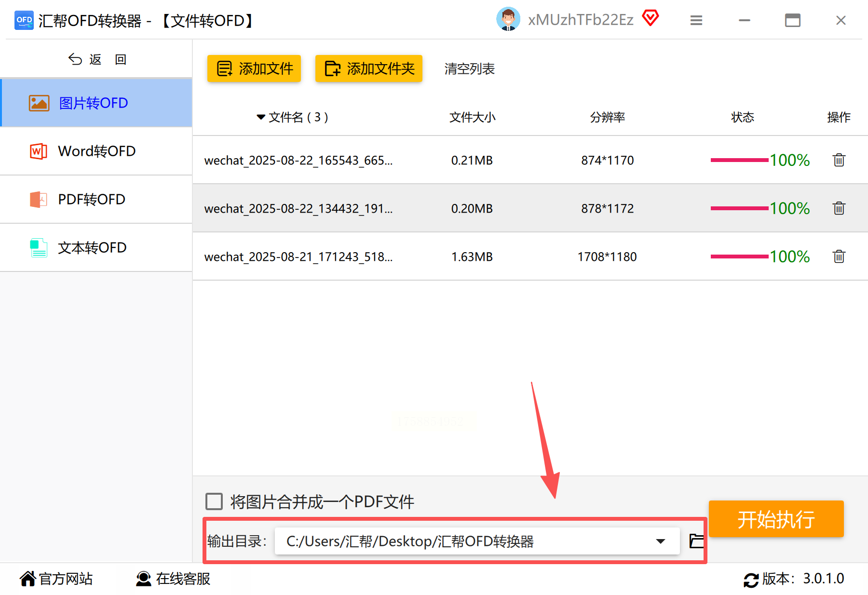Open the output path combo box
The height and width of the screenshot is (595, 868).
(x=477, y=541)
